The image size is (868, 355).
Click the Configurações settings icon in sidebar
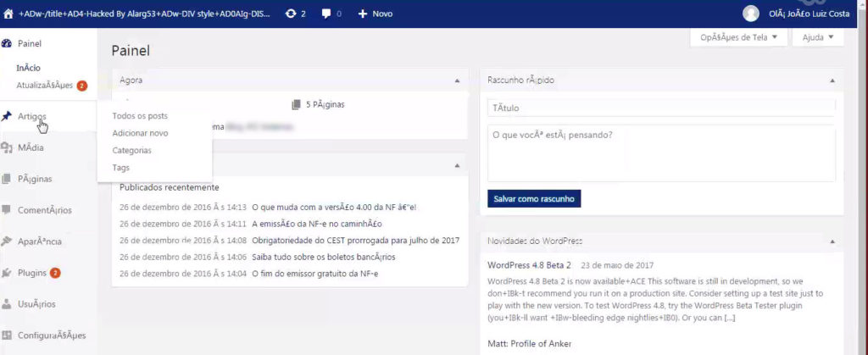(7, 336)
